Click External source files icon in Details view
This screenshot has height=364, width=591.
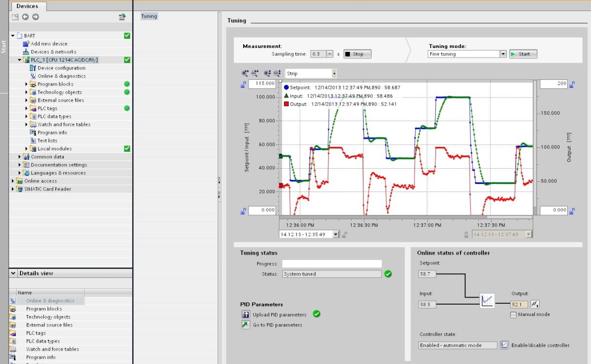tap(13, 325)
